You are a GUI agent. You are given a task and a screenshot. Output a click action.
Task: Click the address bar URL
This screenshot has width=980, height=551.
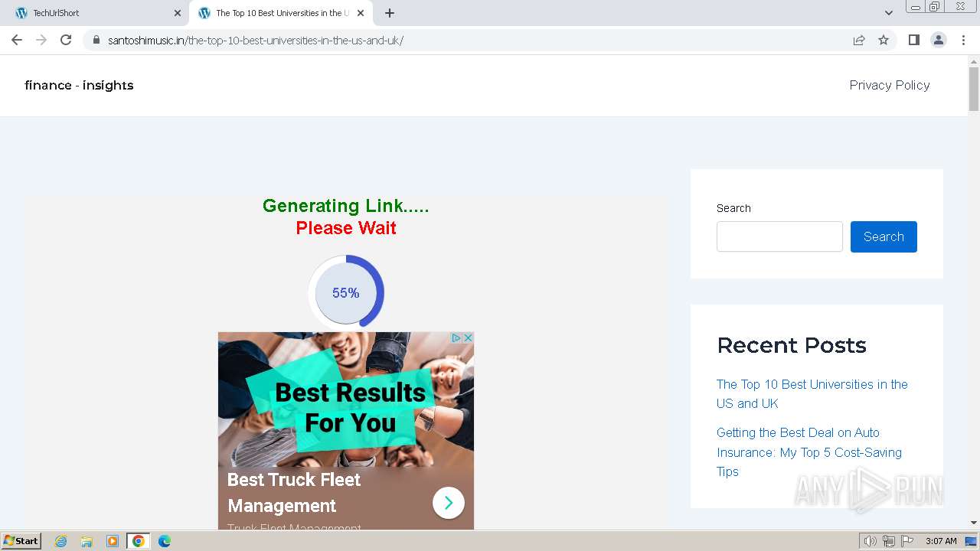[256, 40]
